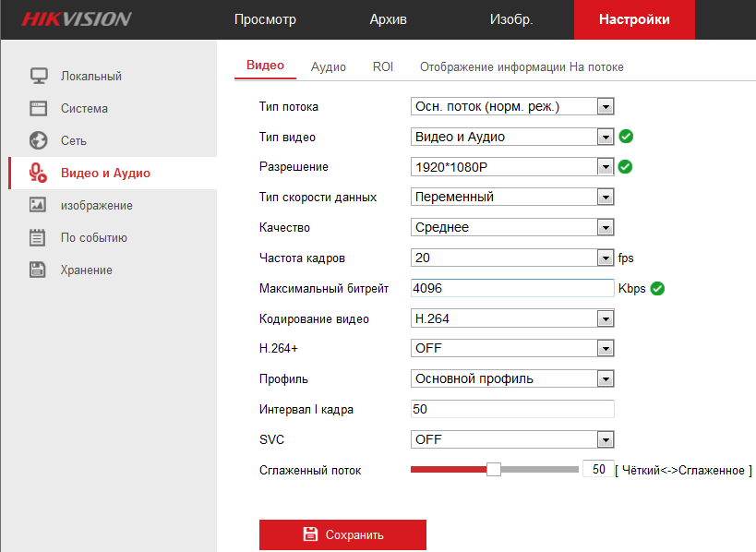Screen dimensions: 756x552
Task: Expand the Качество dropdown set to Среднее
Action: [x=512, y=227]
